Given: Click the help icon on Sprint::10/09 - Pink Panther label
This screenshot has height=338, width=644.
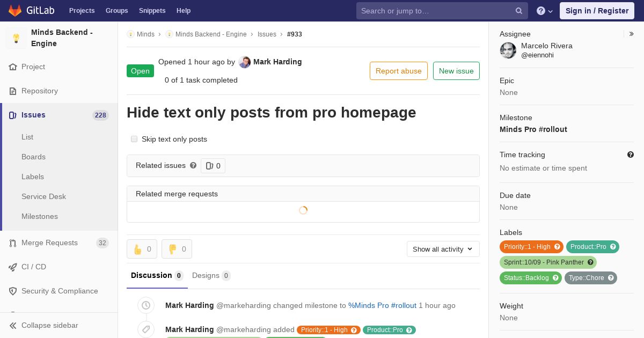Looking at the screenshot, I should (590, 262).
